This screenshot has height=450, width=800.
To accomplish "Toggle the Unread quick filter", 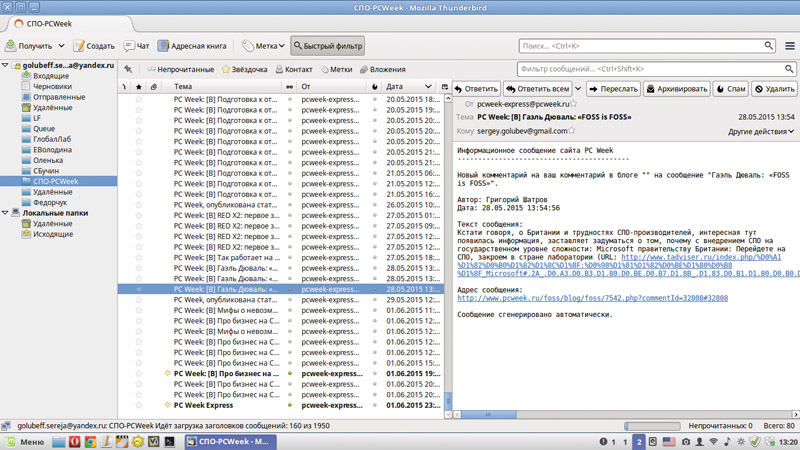I will click(181, 69).
